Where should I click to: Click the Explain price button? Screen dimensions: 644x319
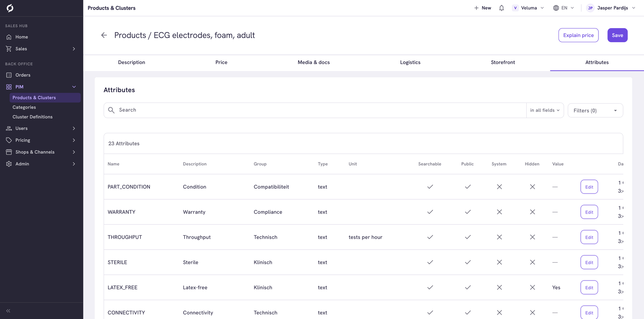(x=578, y=35)
